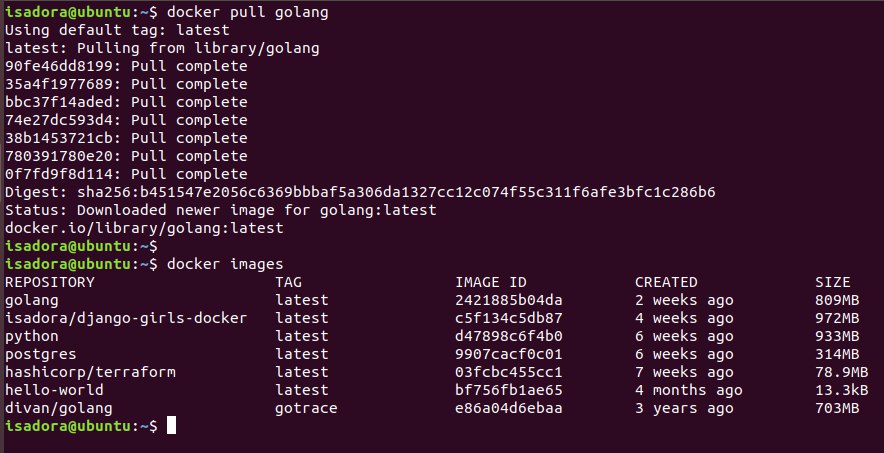Click the divan/golang repository entry
Viewport: 884px width, 453px height.
point(58,408)
